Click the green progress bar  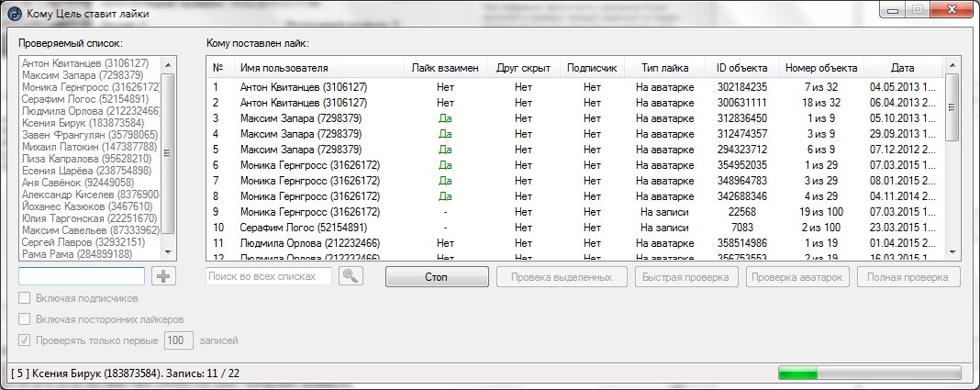(x=869, y=373)
